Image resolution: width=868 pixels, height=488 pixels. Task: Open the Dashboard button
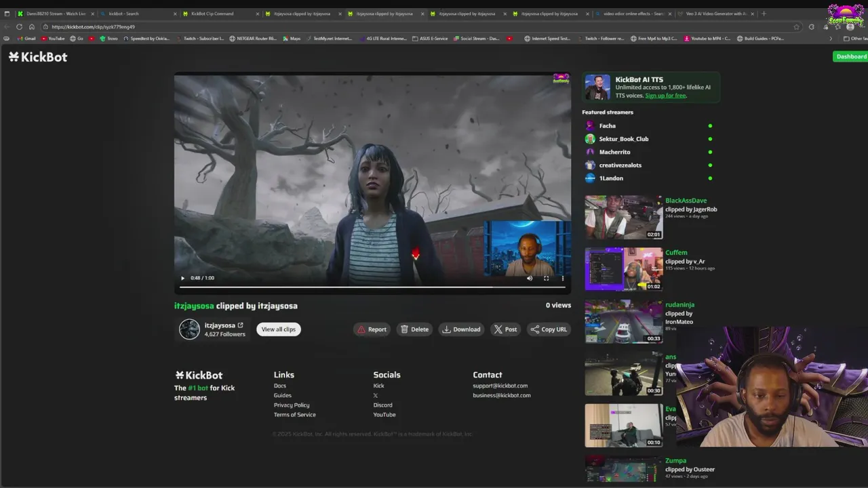pyautogui.click(x=851, y=56)
